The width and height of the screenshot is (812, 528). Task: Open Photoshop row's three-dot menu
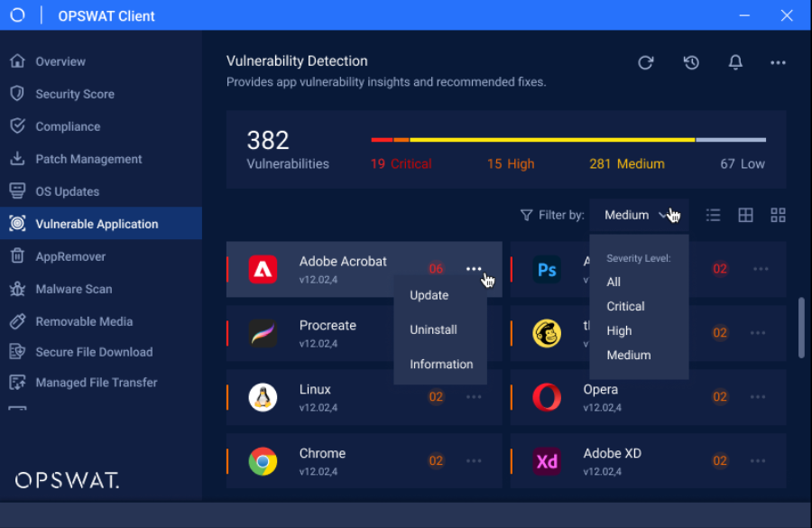tap(761, 268)
